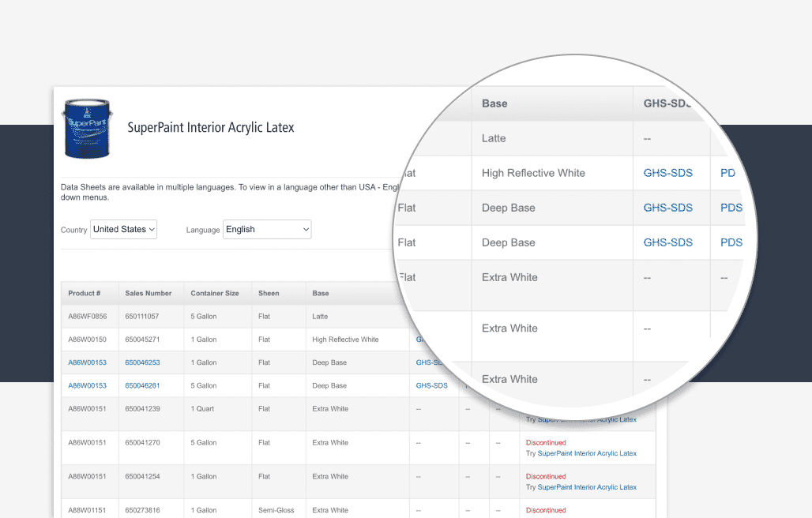Screen dimensions: 812x518
Task: Click Discontinued label in the 650041270 row
Action: click(x=546, y=443)
